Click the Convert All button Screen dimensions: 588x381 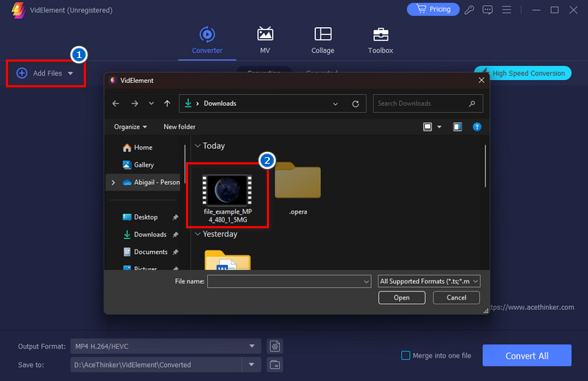coord(527,355)
